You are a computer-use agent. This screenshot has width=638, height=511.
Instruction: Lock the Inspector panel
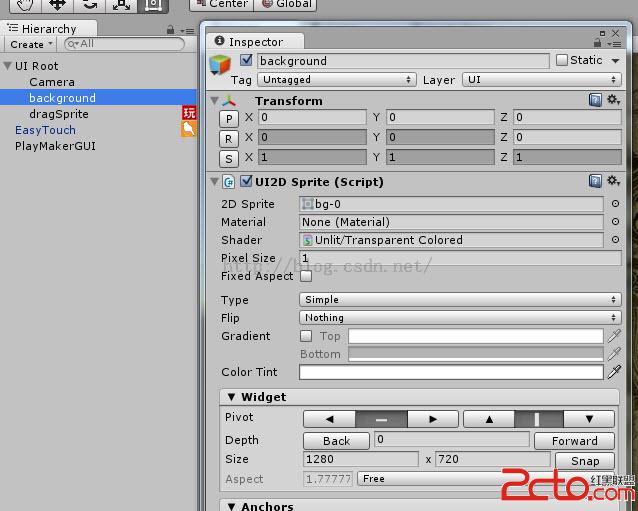597,42
